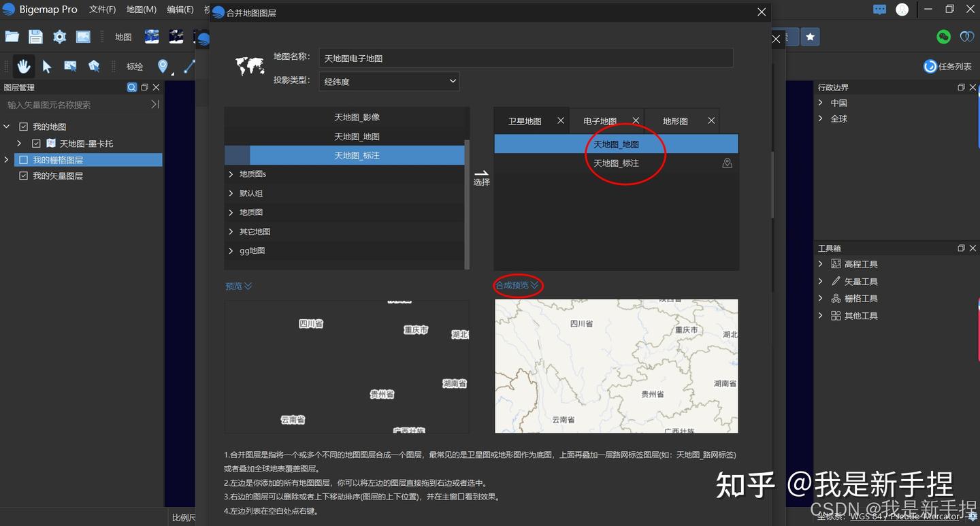Switch to the 地形图 tab
The height and width of the screenshot is (526, 980).
(674, 120)
